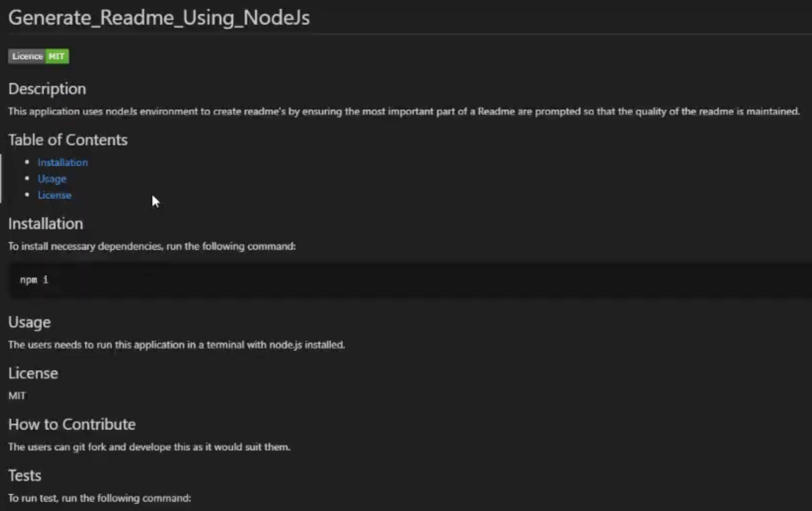
Task: Click the 'To run test' instruction line
Action: (99, 498)
